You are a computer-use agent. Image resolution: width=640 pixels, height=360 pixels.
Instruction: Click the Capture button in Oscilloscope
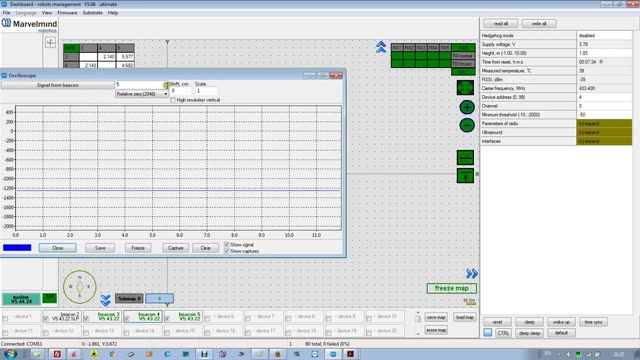176,248
